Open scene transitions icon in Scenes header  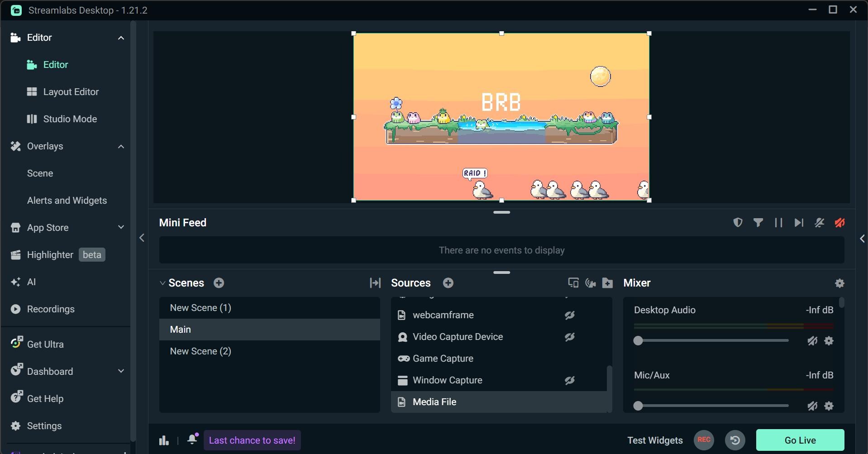tap(375, 283)
